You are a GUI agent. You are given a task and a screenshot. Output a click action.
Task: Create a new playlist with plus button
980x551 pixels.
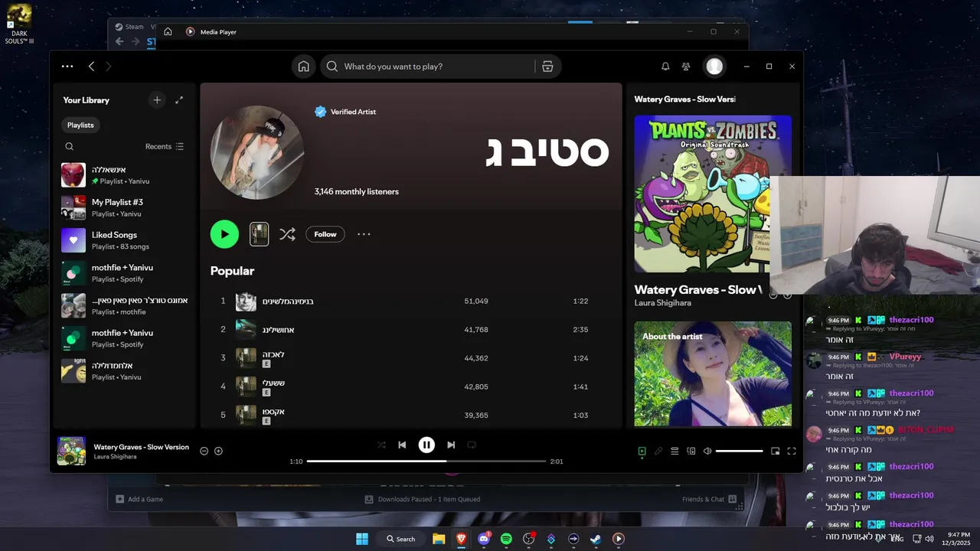tap(157, 100)
